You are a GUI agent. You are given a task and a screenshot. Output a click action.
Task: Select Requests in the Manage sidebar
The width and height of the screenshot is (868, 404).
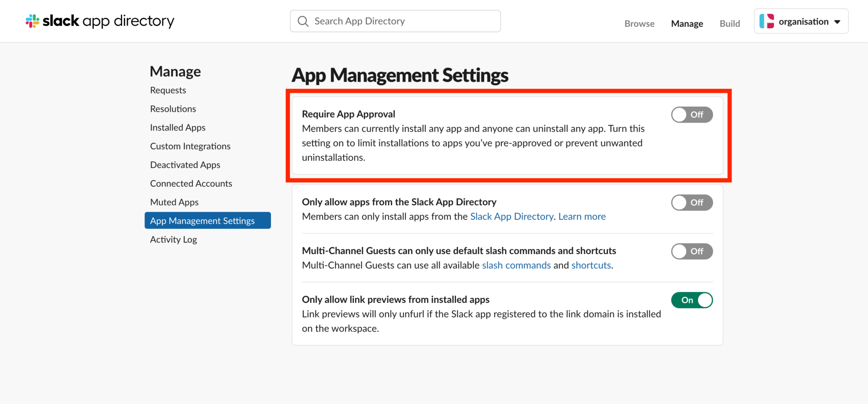pyautogui.click(x=168, y=90)
